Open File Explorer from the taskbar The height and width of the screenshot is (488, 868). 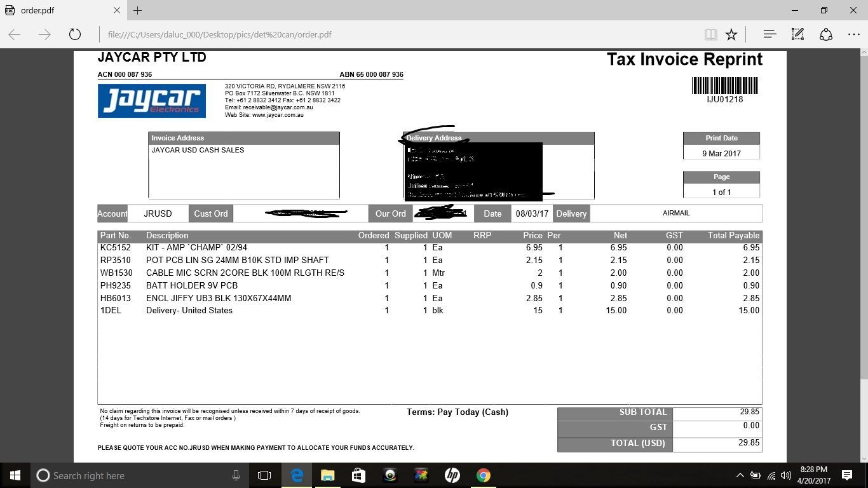(x=327, y=475)
